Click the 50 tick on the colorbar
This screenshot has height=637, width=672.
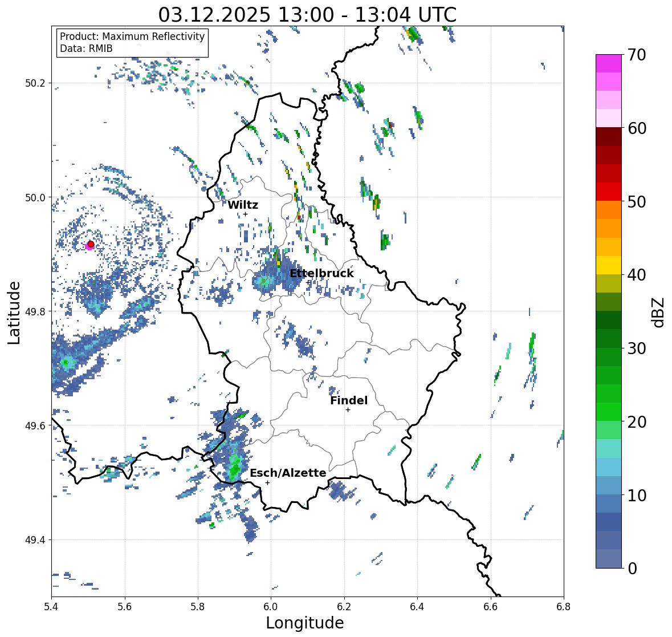(637, 201)
